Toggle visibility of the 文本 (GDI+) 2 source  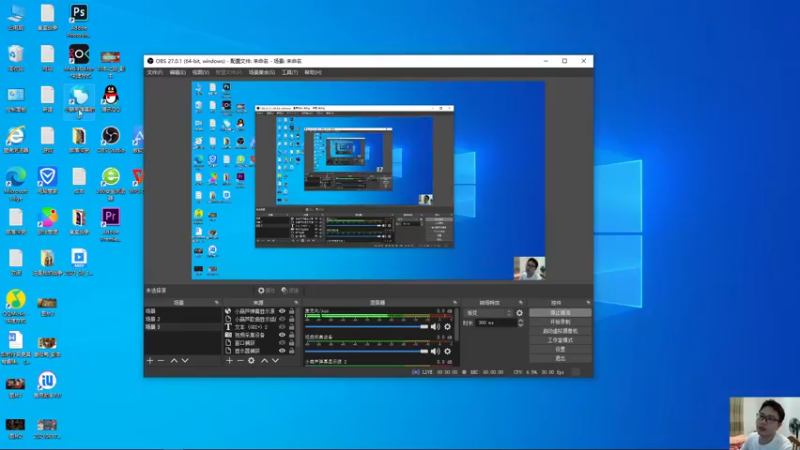(282, 327)
